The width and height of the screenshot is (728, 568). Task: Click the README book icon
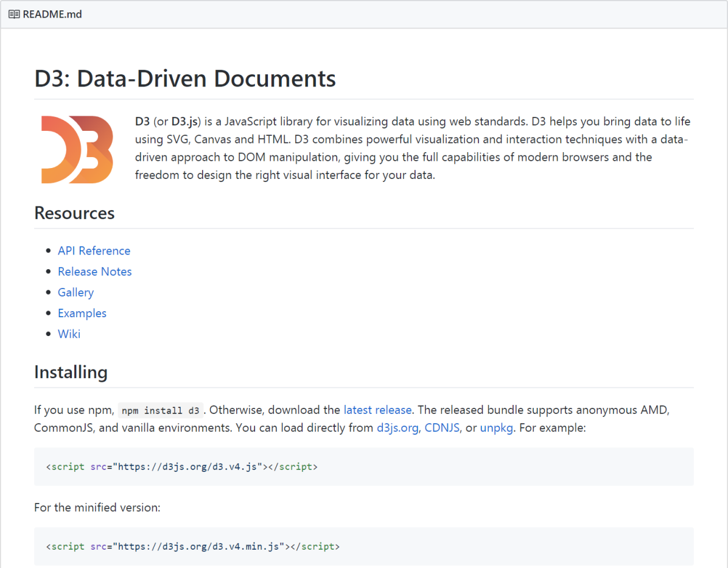[x=14, y=15]
